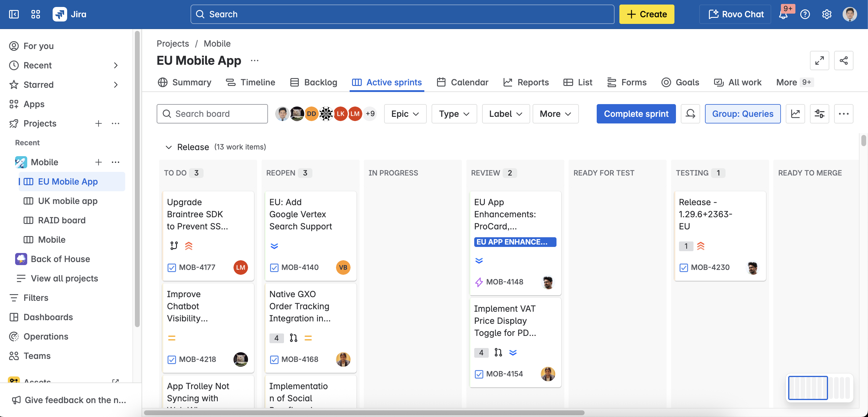Open the help question mark icon
Viewport: 868px width, 417px height.
(x=805, y=14)
